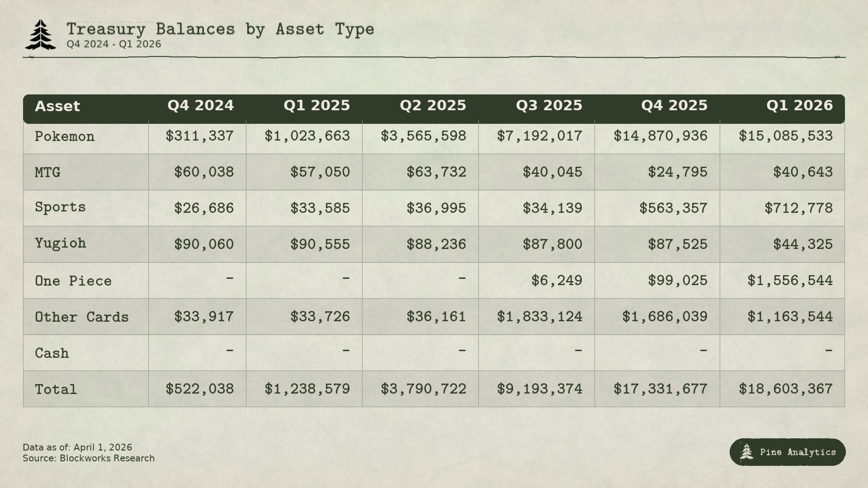868x488 pixels.
Task: Click the Blockworks Research source line
Action: click(89, 459)
